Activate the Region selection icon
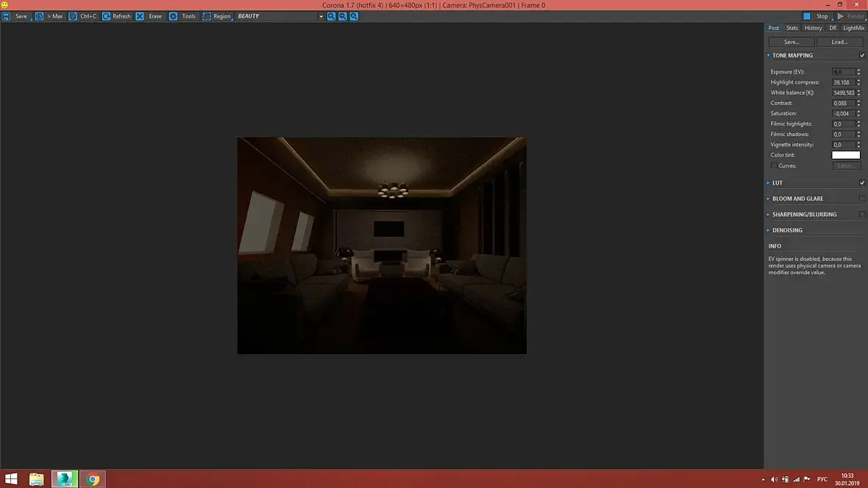 click(x=207, y=16)
